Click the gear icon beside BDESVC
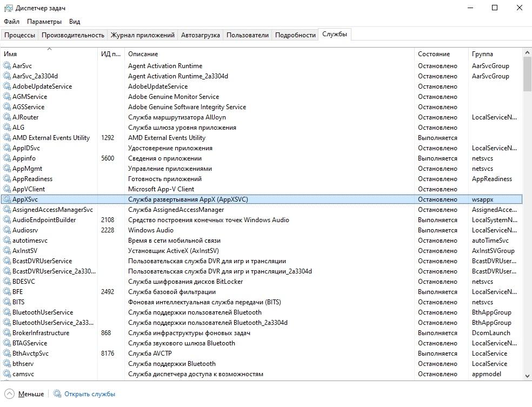The image size is (532, 407). [7, 281]
